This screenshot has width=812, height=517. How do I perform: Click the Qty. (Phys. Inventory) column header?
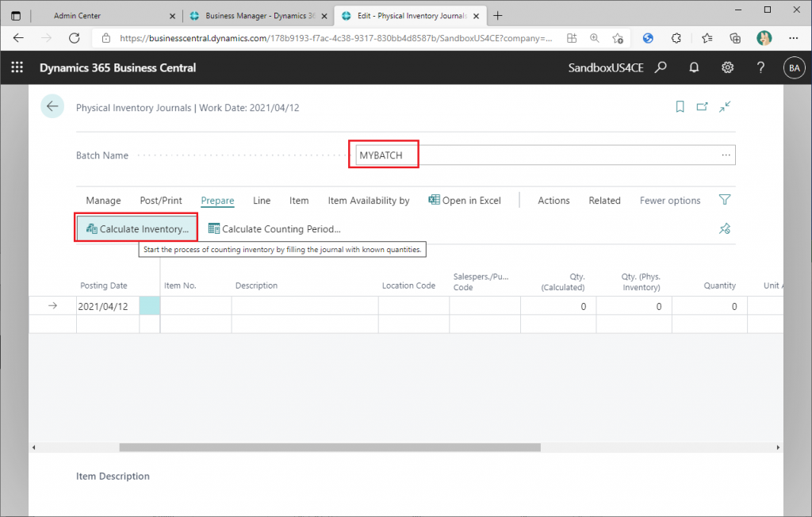(x=641, y=281)
